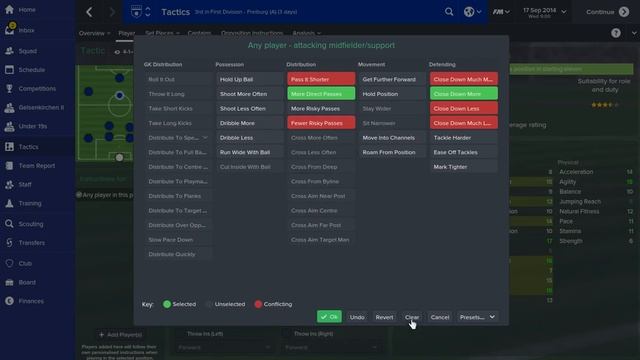The height and width of the screenshot is (360, 640).
Task: Toggle the More Risky Passes instruction
Action: coord(321,108)
